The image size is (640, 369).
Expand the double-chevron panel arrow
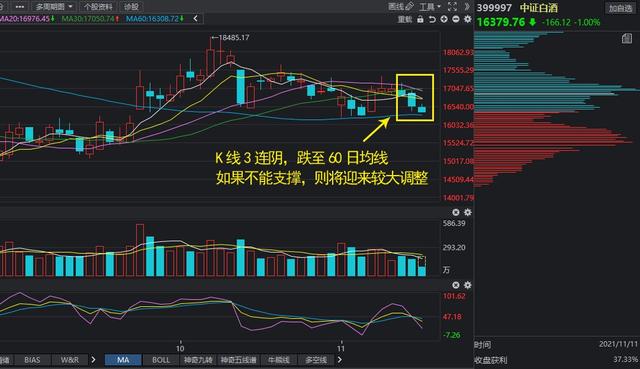pyautogui.click(x=467, y=7)
